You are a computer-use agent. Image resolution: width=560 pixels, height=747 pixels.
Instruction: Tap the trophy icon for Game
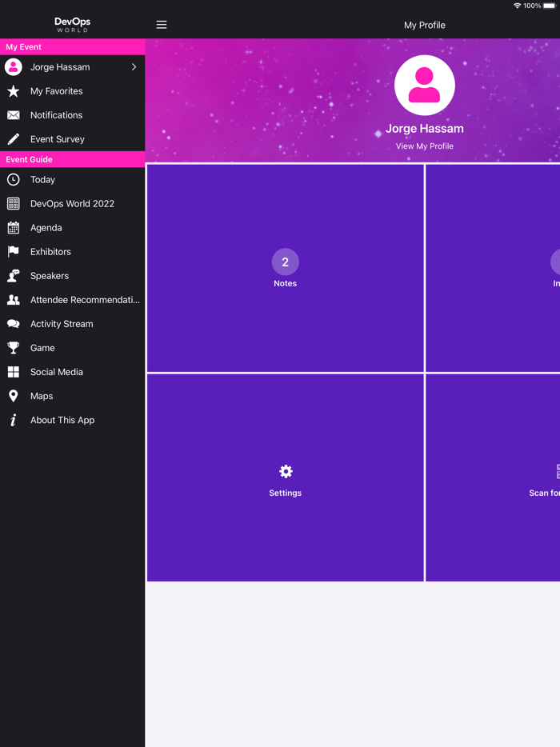pyautogui.click(x=14, y=348)
